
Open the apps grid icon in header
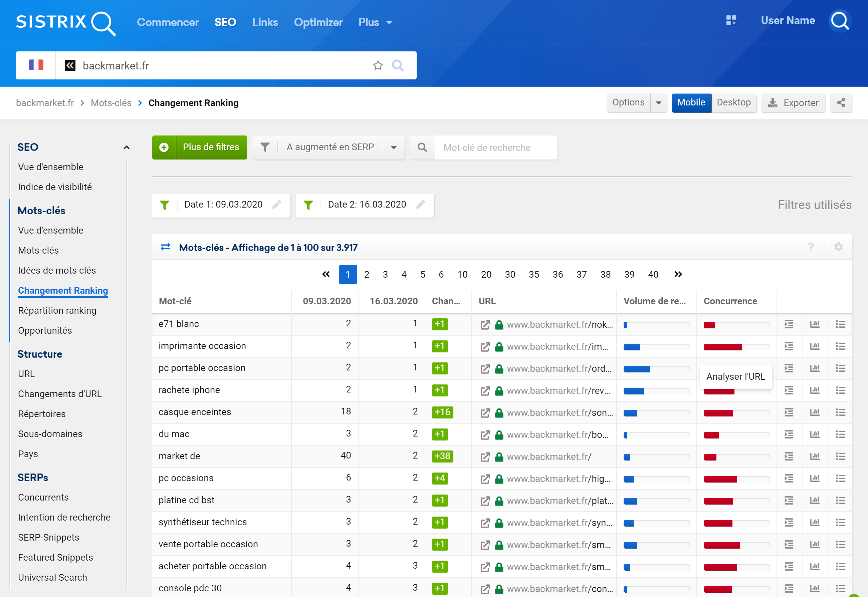coord(731,20)
